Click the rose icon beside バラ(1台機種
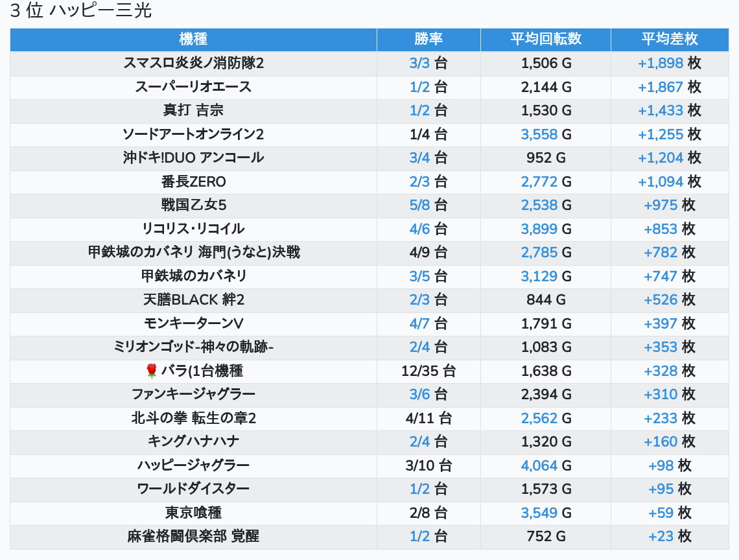This screenshot has height=560, width=739. tap(151, 371)
